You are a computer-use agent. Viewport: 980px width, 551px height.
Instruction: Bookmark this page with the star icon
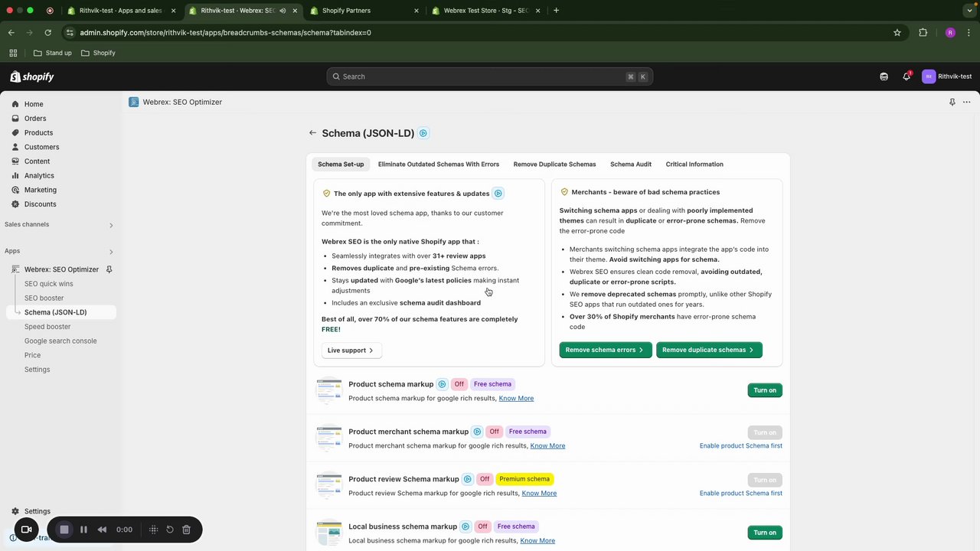click(x=897, y=33)
